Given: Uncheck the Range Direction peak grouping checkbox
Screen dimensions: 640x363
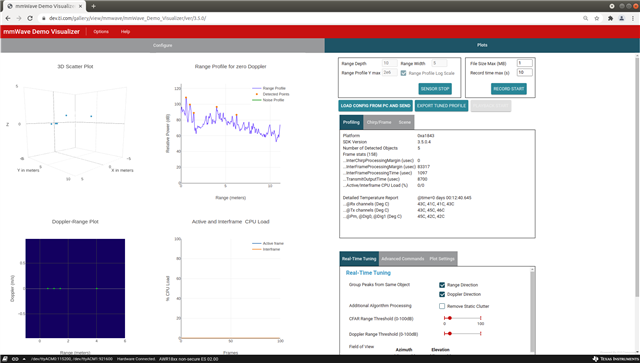Looking at the screenshot, I should [x=442, y=285].
